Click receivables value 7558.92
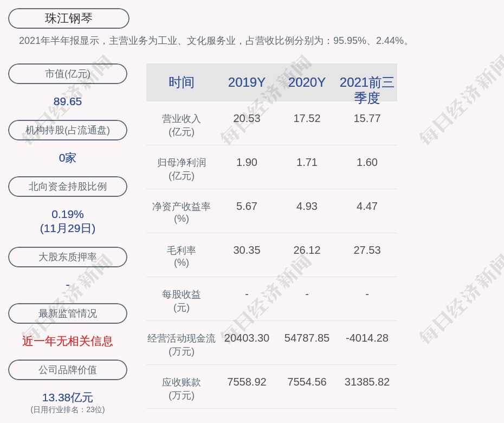 247,382
